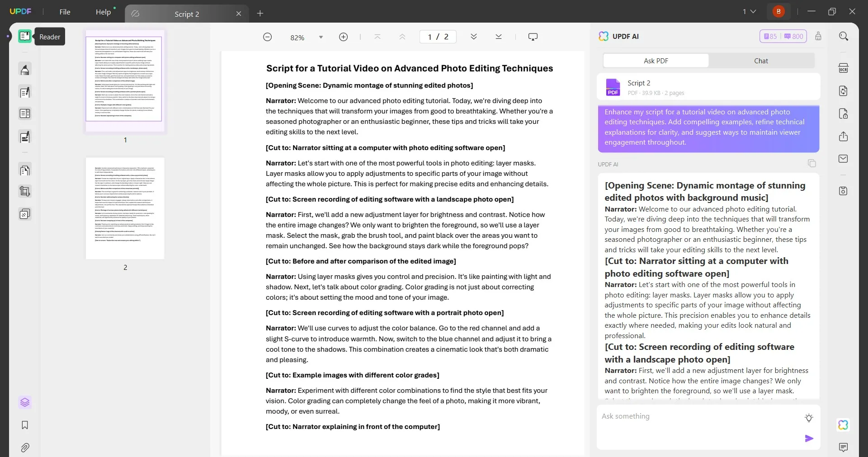Click the Ask PDF button
This screenshot has height=457, width=868.
656,61
